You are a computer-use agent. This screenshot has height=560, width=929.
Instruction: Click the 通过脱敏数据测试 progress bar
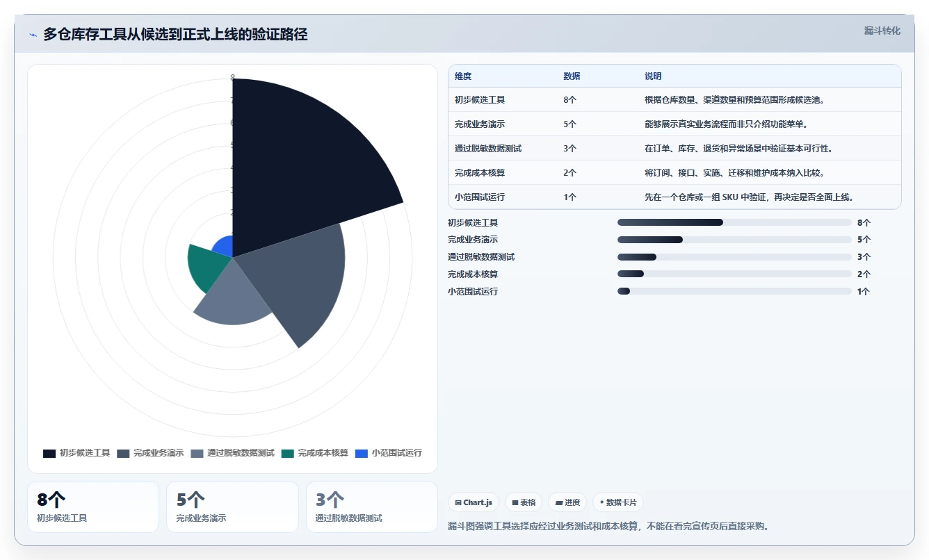734,257
